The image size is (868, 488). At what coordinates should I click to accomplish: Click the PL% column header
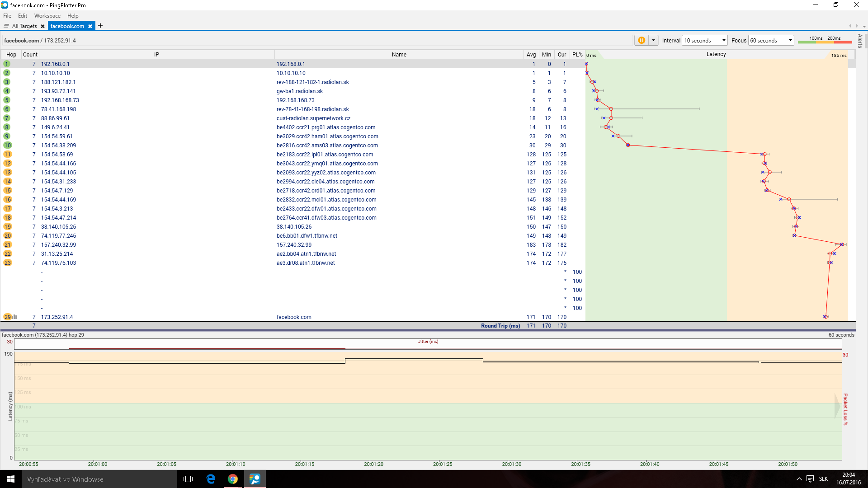(577, 55)
